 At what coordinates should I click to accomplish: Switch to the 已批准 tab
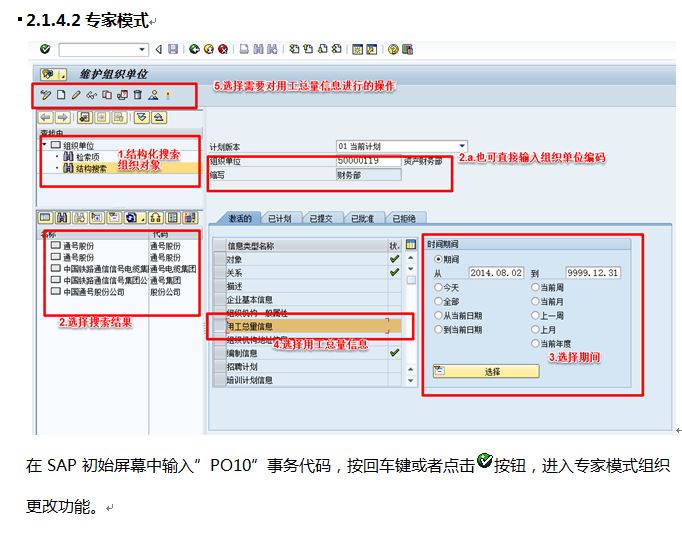pos(362,218)
